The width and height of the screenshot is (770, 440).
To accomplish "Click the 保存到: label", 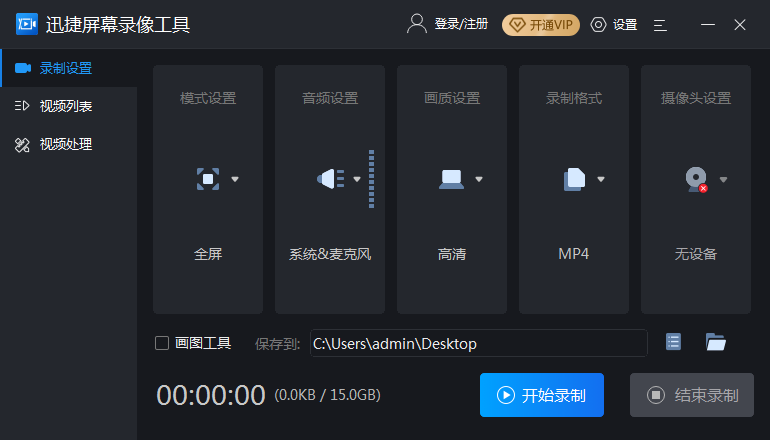I will [277, 344].
